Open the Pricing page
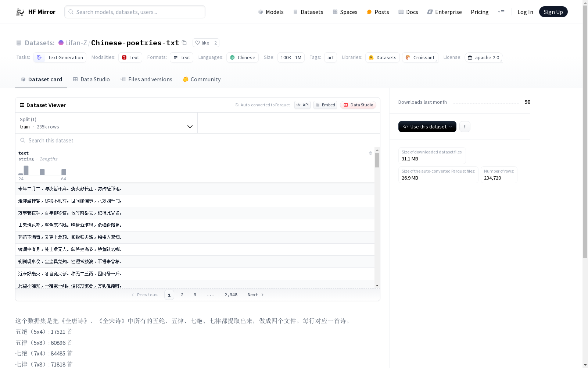Image resolution: width=588 pixels, height=368 pixels. tap(480, 12)
